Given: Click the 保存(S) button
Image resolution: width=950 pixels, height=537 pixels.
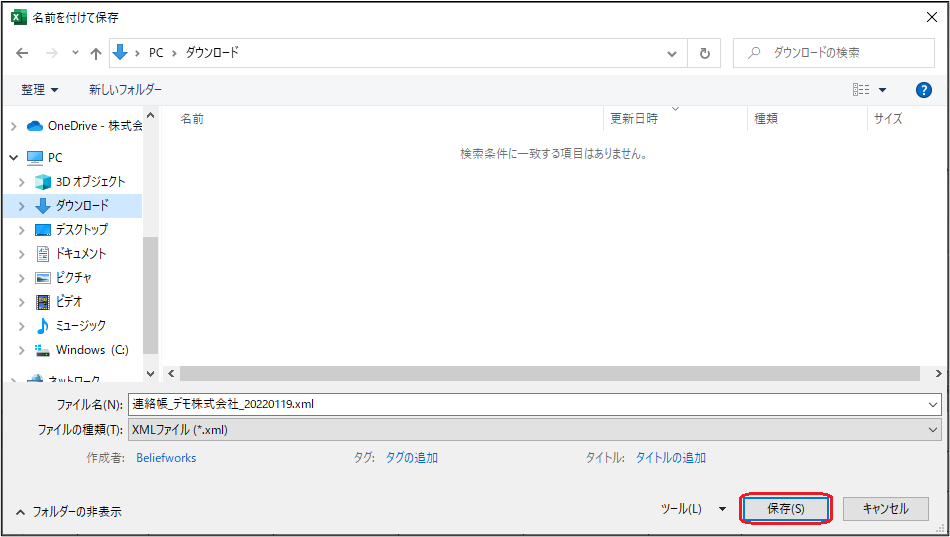Looking at the screenshot, I should coord(786,509).
